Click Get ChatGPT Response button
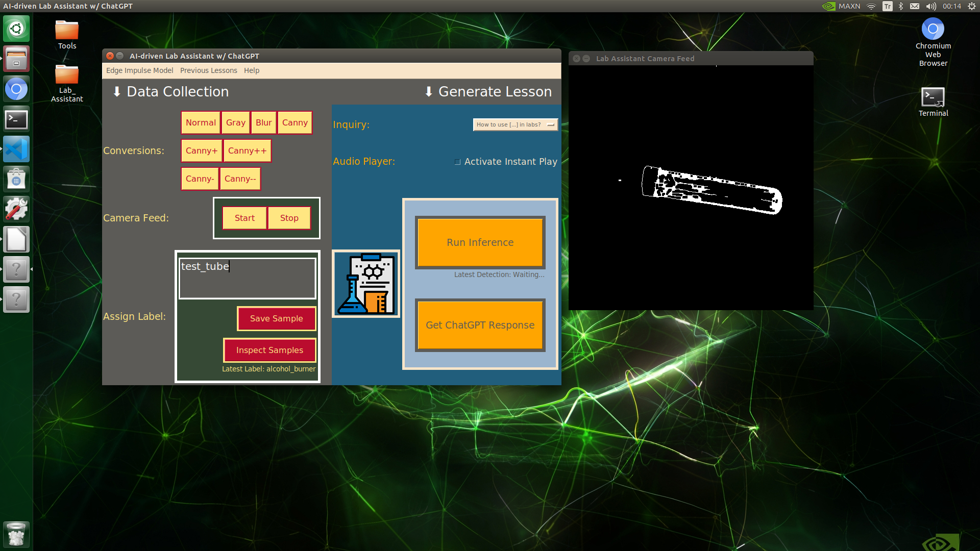Image resolution: width=980 pixels, height=551 pixels. [479, 325]
